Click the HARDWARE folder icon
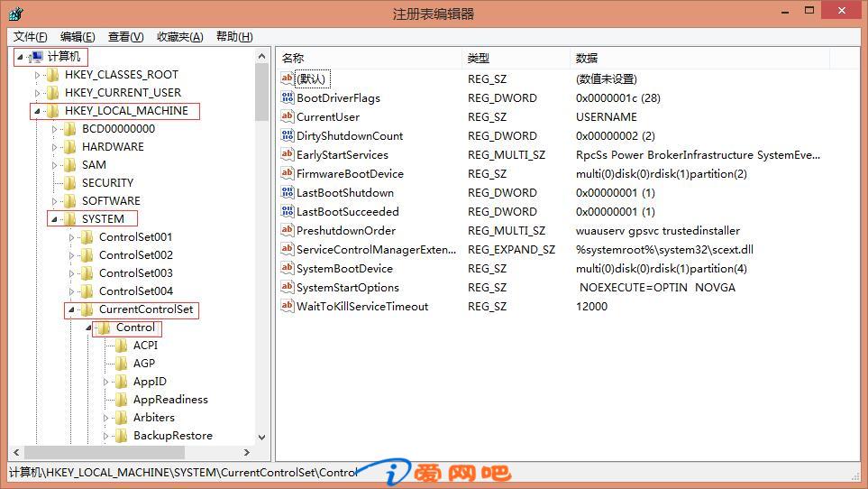Image resolution: width=868 pixels, height=489 pixels. pyautogui.click(x=70, y=147)
